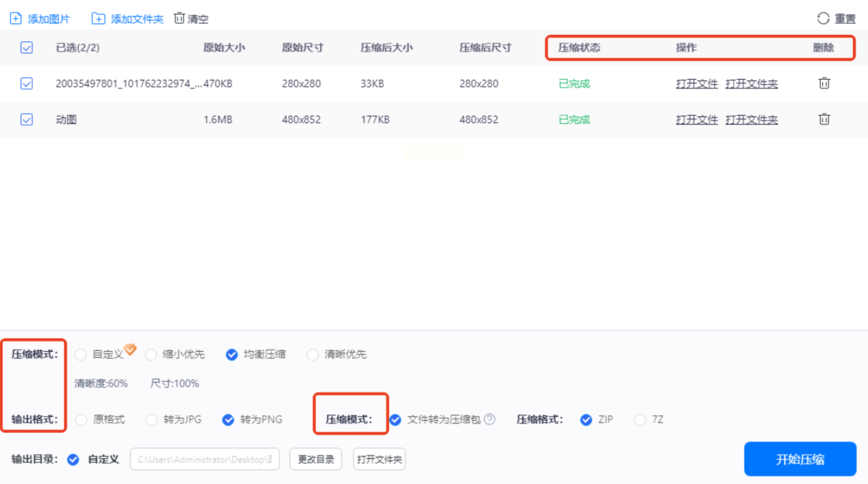
Task: Click the output directory path field
Action: [204, 459]
